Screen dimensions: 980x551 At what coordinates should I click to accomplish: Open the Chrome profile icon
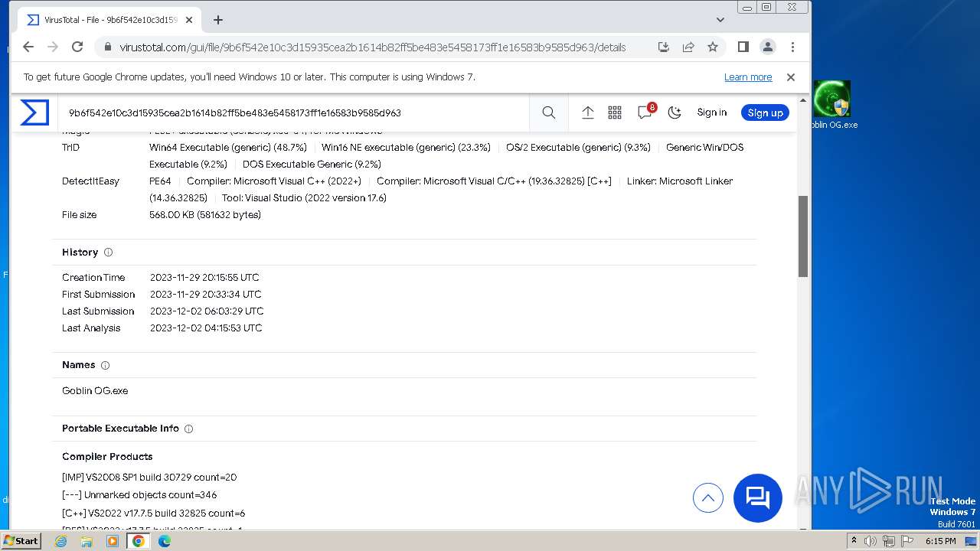click(x=768, y=47)
